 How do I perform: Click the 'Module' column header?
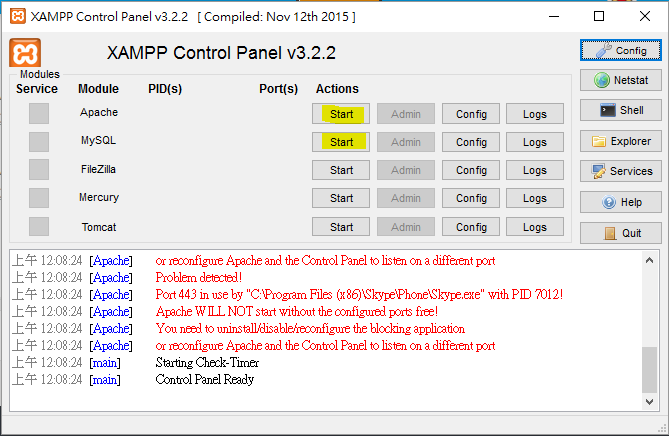tap(98, 89)
